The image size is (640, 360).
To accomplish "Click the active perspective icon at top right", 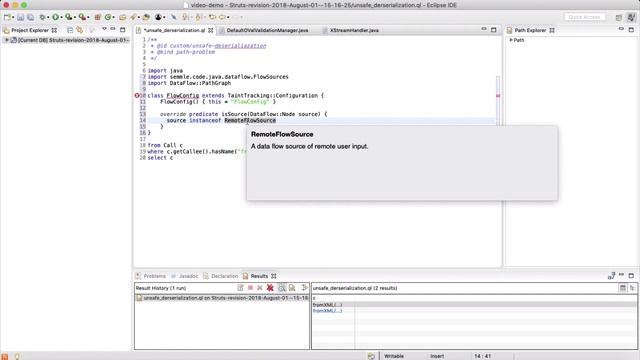I will (631, 18).
